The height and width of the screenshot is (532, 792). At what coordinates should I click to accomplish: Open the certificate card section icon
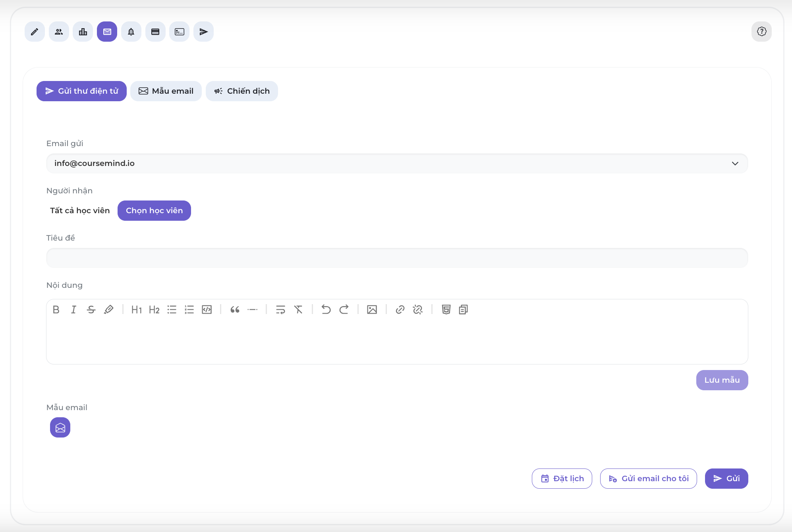[180, 32]
